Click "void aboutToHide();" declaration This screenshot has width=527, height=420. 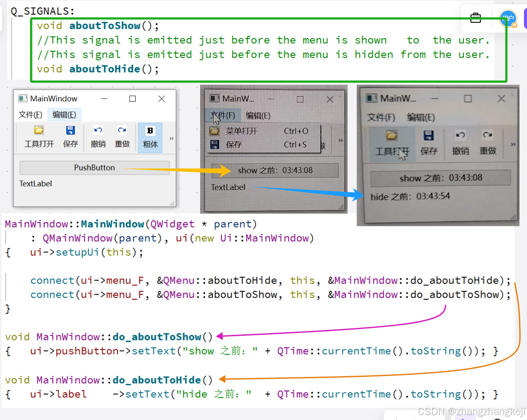[97, 69]
